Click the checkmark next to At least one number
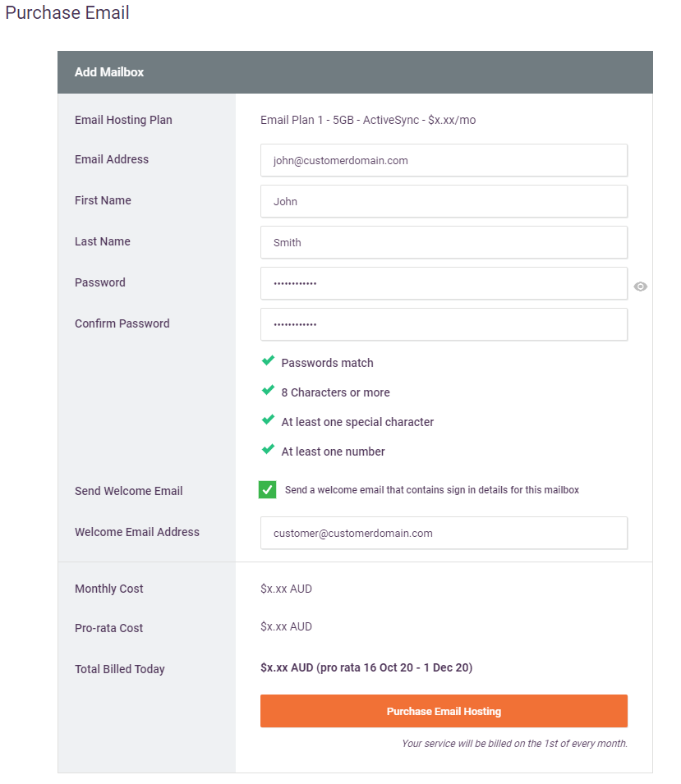 click(268, 450)
